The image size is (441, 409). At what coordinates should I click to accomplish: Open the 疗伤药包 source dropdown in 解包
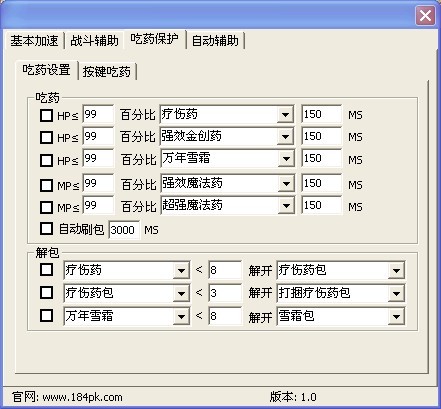tap(181, 293)
